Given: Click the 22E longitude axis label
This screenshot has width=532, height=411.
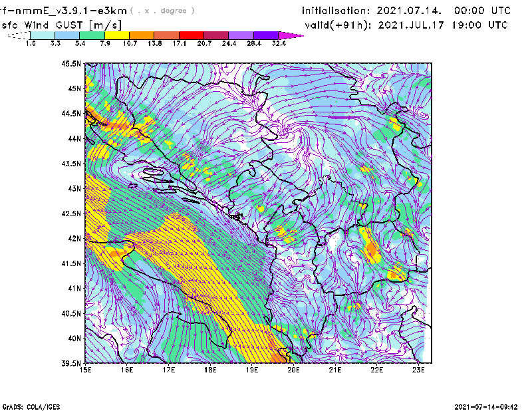Looking at the screenshot, I should pos(377,370).
